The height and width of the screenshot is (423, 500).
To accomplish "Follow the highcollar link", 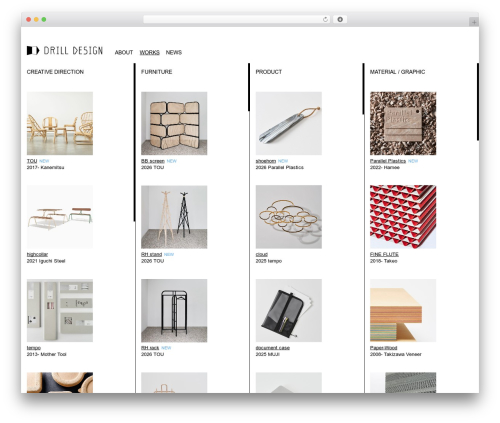I will click(x=37, y=254).
